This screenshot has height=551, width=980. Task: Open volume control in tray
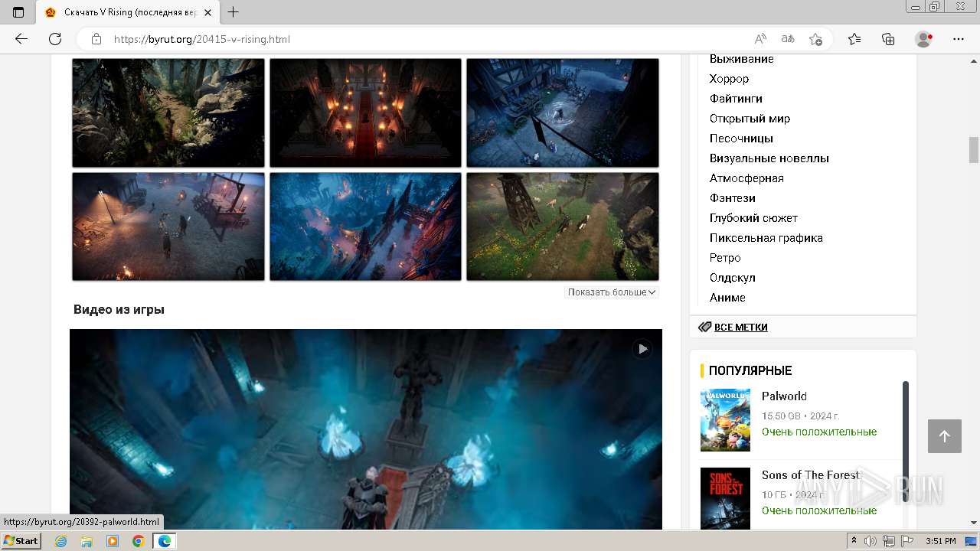871,541
